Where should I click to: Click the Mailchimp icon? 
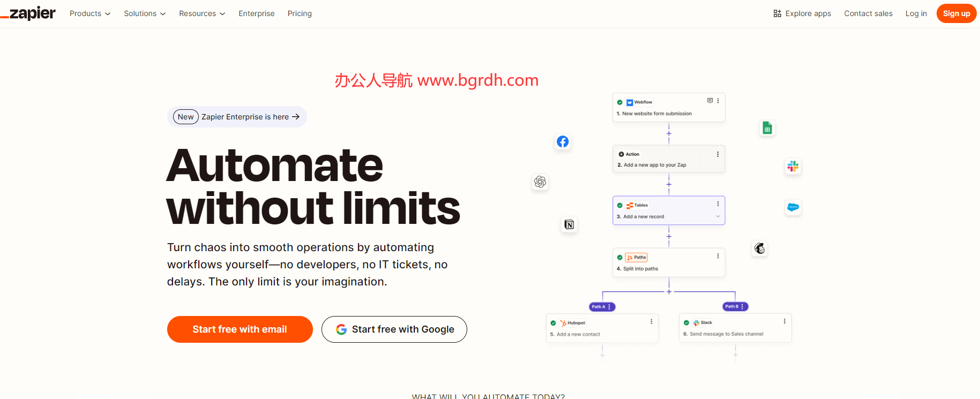(760, 248)
